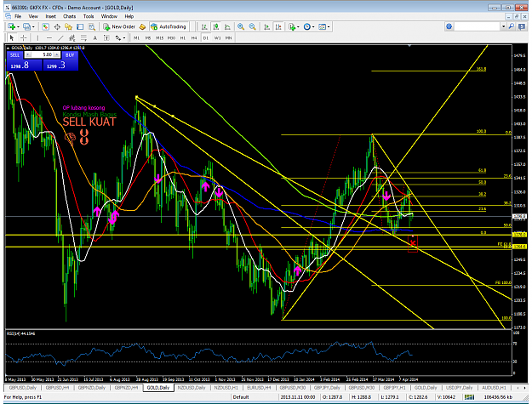Show the Navigator panel with star folder icon
Screen dimensions: 532x404
point(69,26)
